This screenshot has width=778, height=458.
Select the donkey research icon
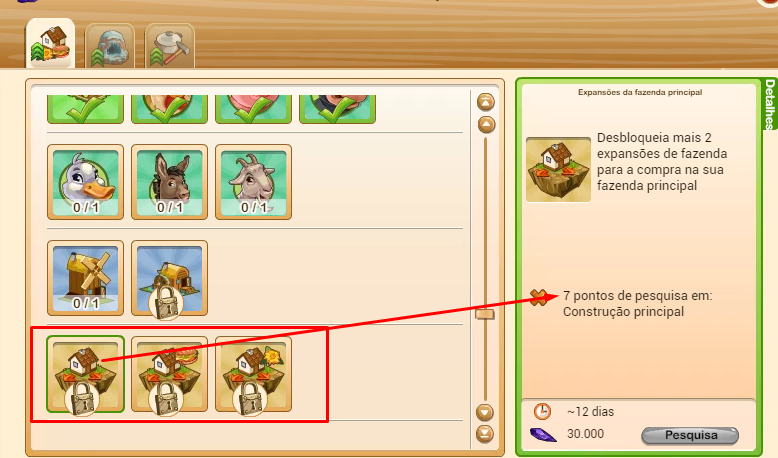(x=169, y=182)
